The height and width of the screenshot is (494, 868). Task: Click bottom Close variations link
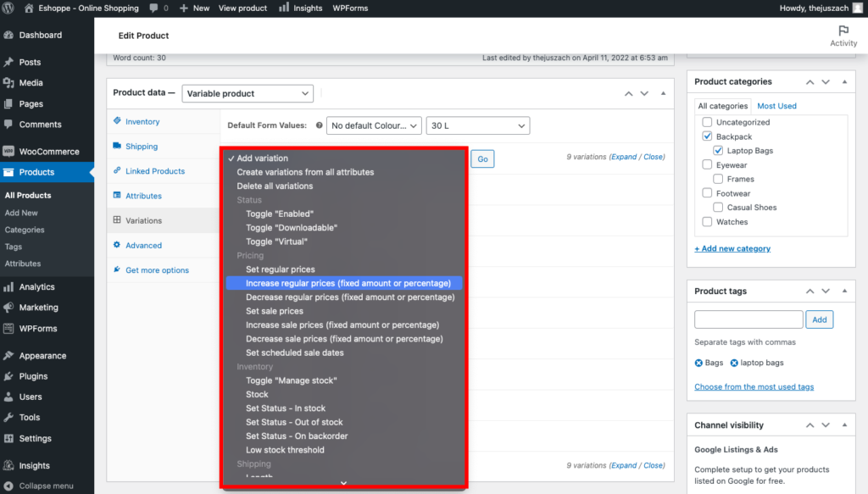654,465
